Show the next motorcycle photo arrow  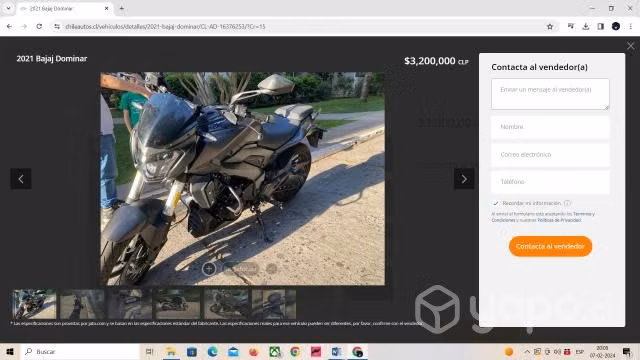point(464,179)
